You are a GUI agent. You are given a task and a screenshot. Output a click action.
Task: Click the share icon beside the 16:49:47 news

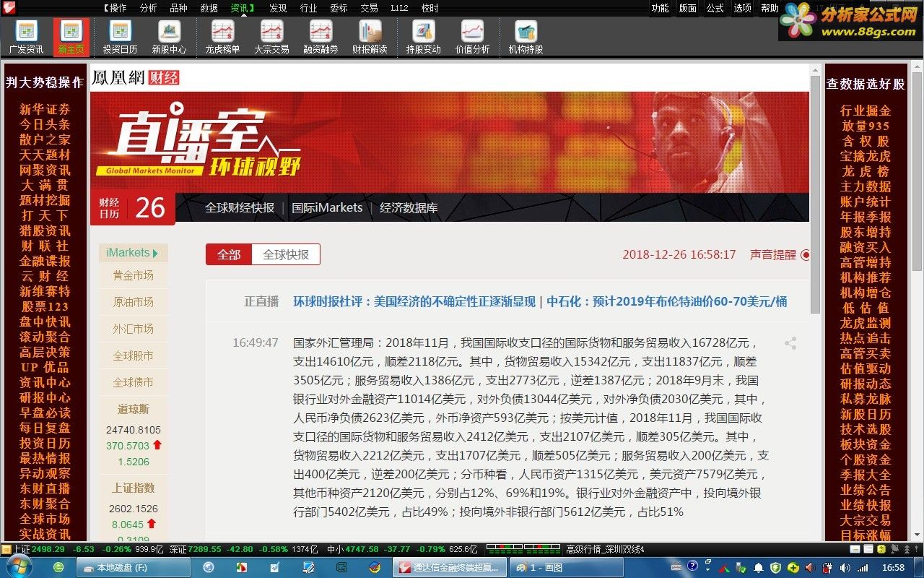(x=790, y=344)
